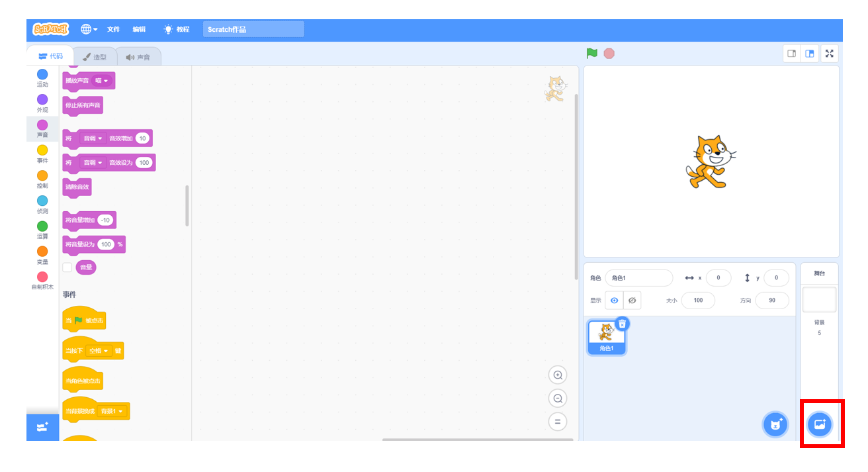Open the 喵 sound dropdown in 播放声音 block
868x472 pixels.
pyautogui.click(x=102, y=81)
